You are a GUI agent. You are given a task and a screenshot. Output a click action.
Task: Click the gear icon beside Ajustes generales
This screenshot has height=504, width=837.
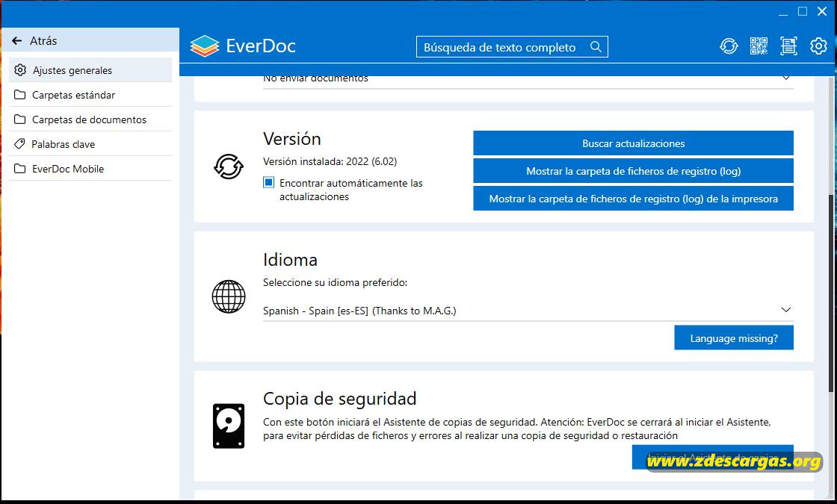coord(20,70)
